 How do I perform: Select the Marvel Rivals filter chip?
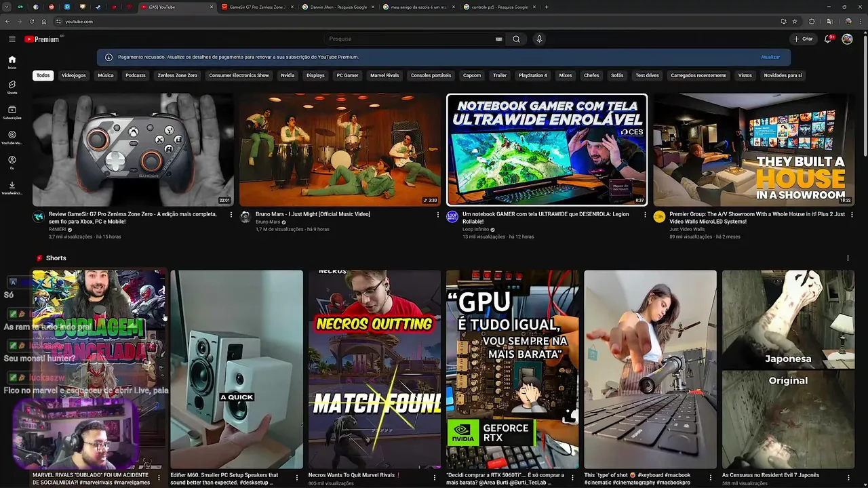point(384,75)
